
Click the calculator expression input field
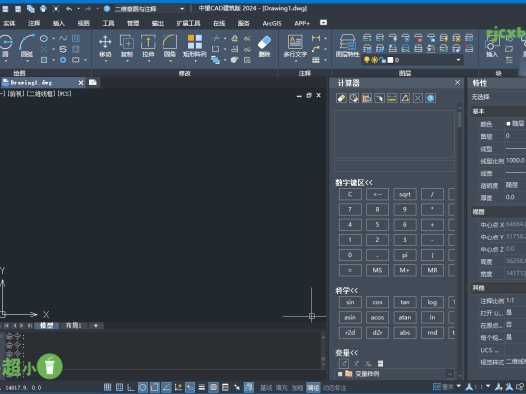(x=394, y=166)
